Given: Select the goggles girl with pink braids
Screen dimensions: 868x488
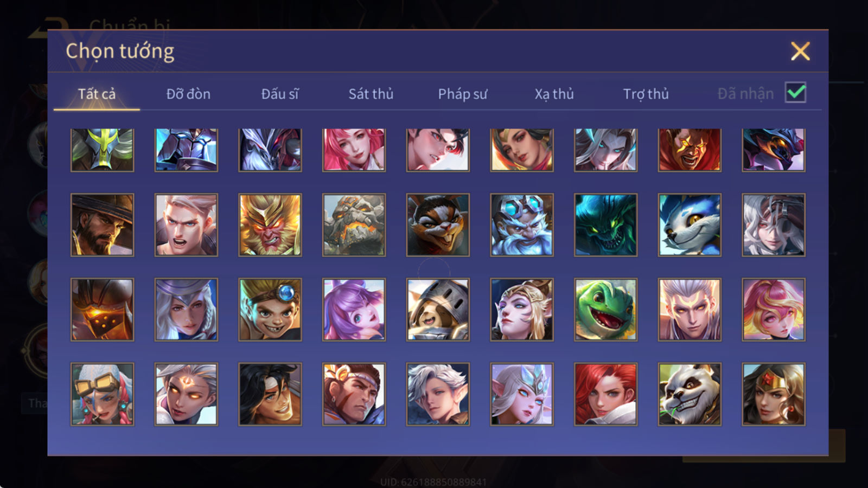Looking at the screenshot, I should point(102,394).
